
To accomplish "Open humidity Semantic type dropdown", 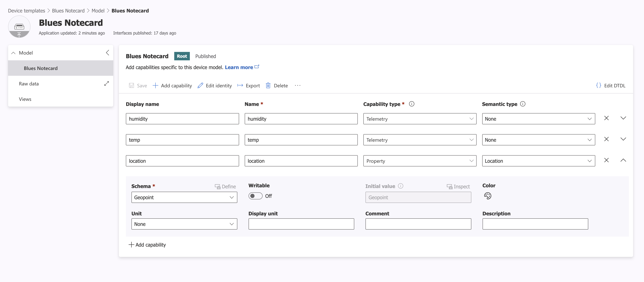I will click(x=538, y=119).
